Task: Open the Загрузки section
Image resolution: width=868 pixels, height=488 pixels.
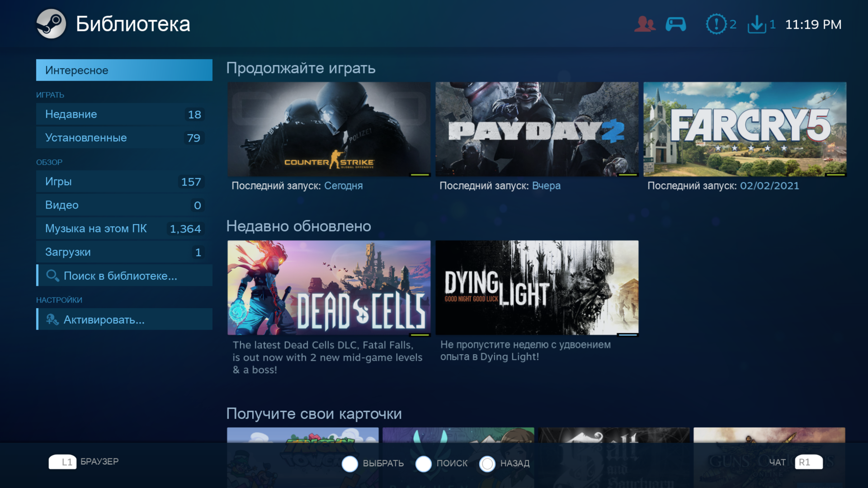Action: pyautogui.click(x=124, y=252)
